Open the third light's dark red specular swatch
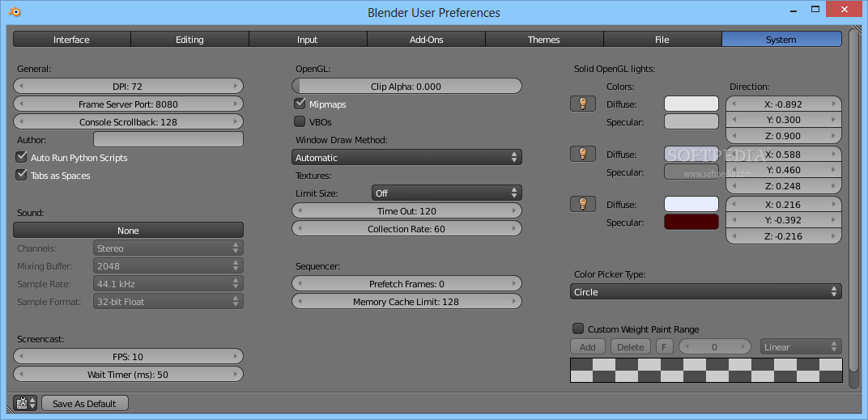 pos(691,223)
